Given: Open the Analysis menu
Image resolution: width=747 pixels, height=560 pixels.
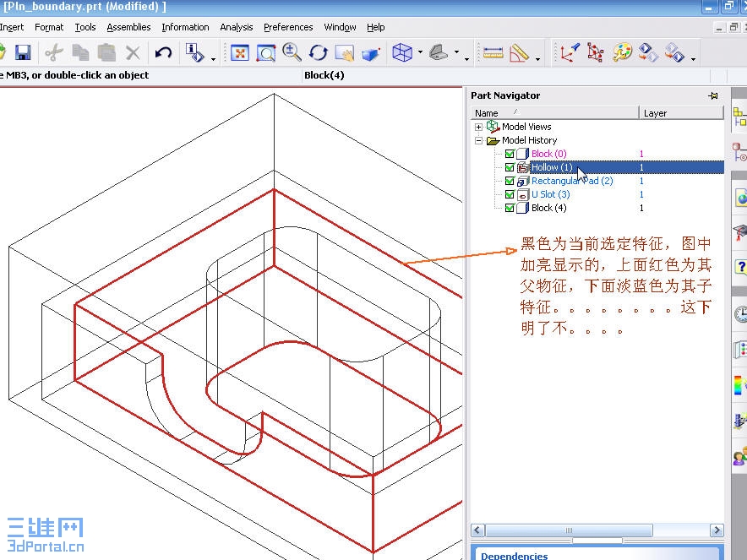Looking at the screenshot, I should coord(237,27).
